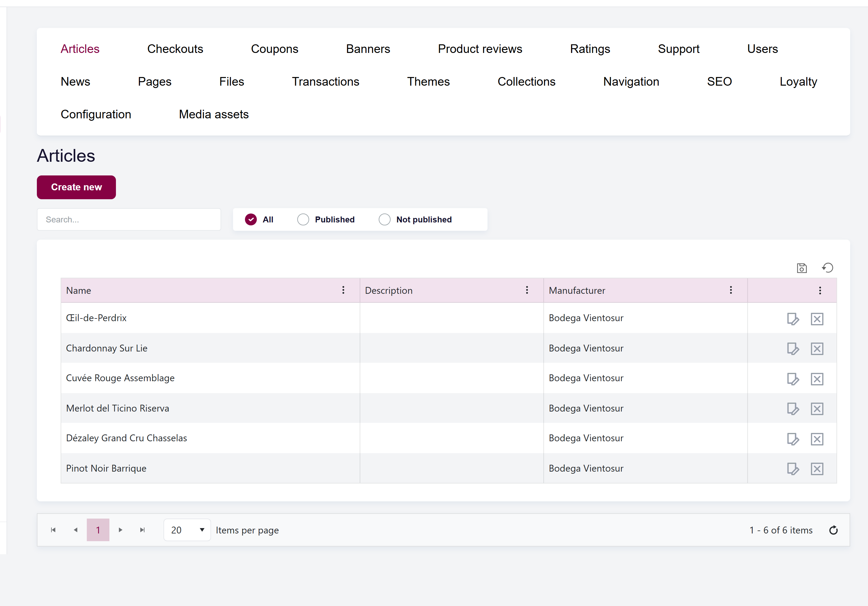Screen dimensions: 868x606
Task: Open the SEO section
Action: point(719,82)
